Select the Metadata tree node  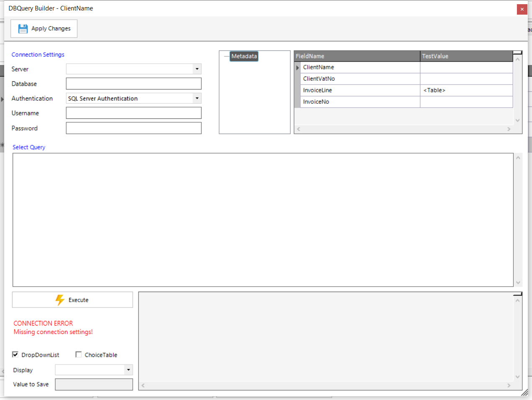[x=244, y=56]
